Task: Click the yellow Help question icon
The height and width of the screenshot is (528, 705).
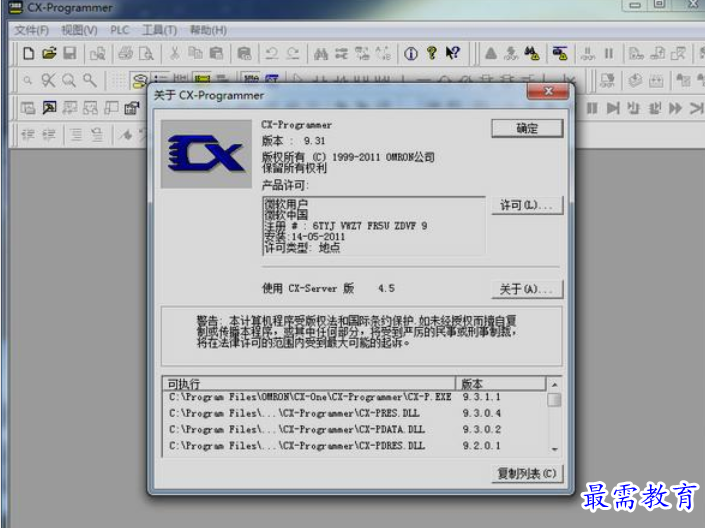Action: click(x=432, y=53)
